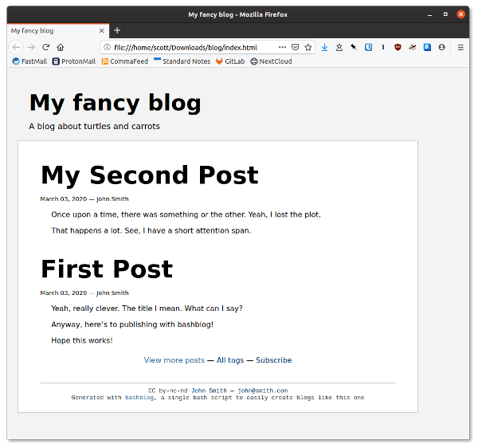Open the 'My Second Post' heading

(x=149, y=175)
